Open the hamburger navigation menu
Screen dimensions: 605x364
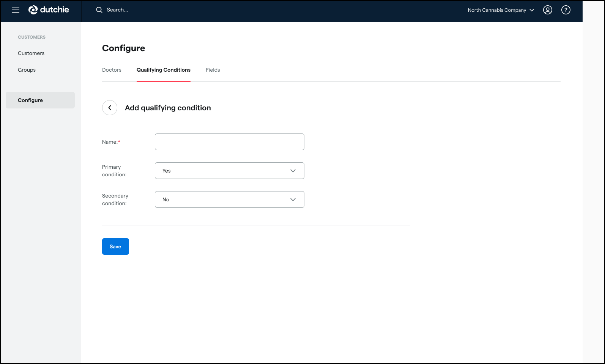(16, 10)
